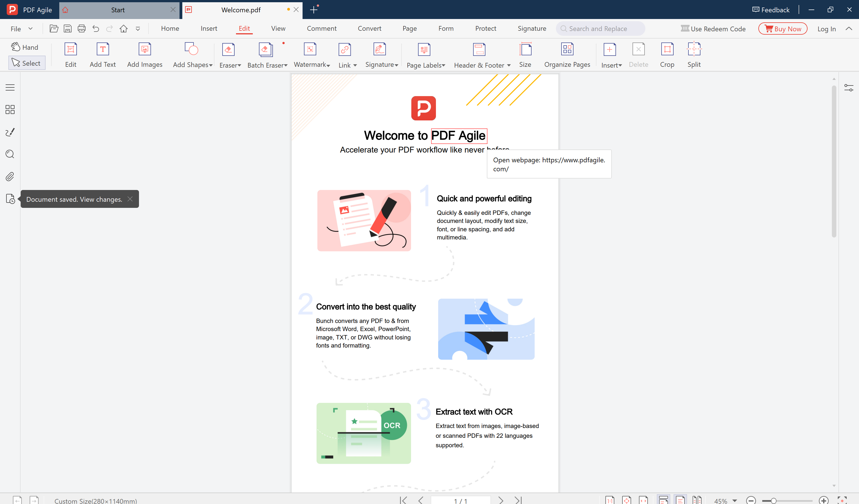Dismiss the Document saved notification
This screenshot has width=859, height=504.
(x=130, y=199)
